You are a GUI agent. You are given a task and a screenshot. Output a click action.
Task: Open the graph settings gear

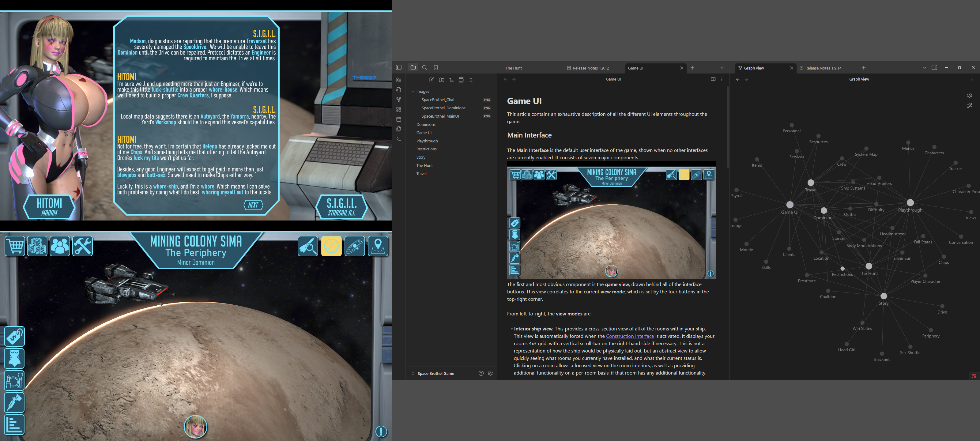point(970,95)
